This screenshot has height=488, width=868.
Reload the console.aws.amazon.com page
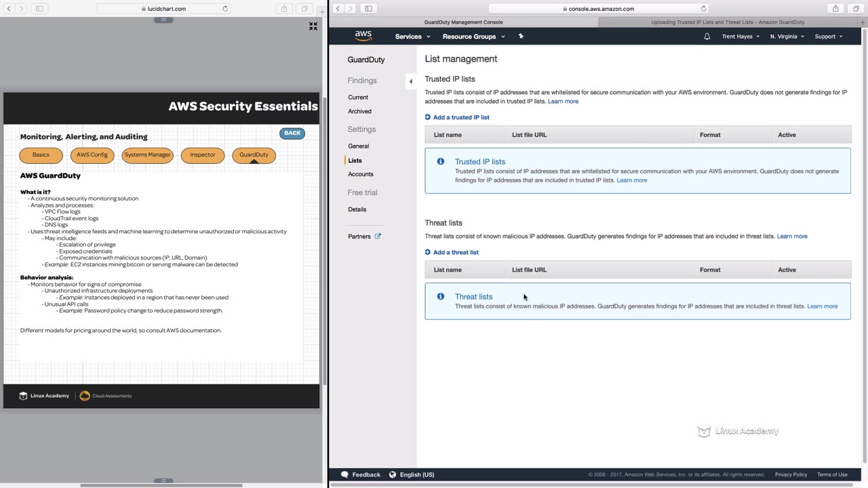point(703,9)
